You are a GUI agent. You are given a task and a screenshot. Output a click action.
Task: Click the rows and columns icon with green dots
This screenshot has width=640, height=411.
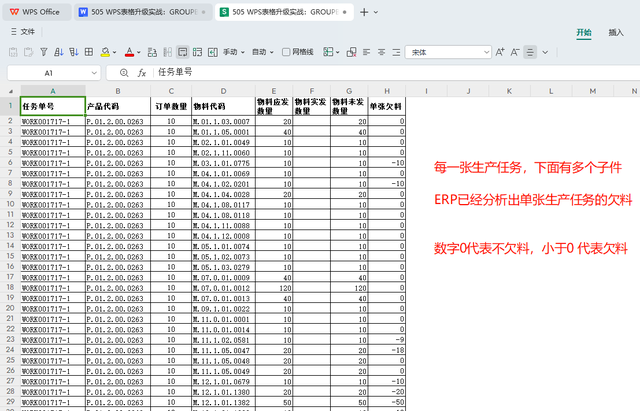[x=198, y=52]
